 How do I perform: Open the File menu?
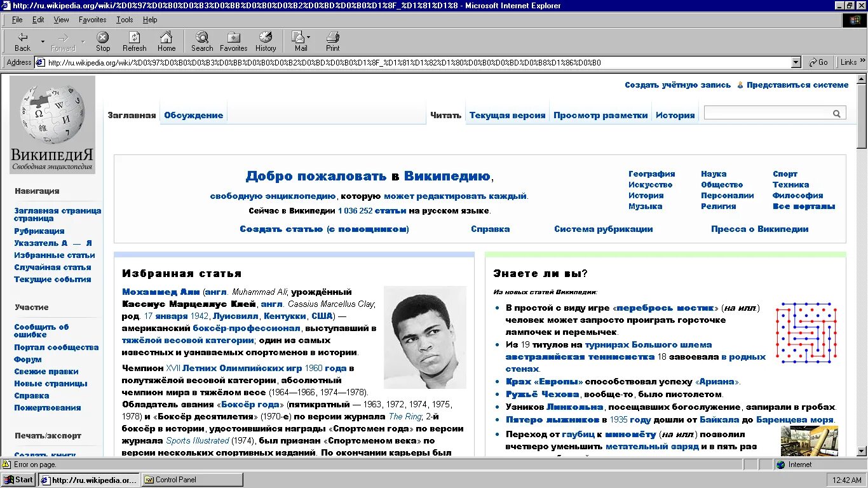pos(17,20)
